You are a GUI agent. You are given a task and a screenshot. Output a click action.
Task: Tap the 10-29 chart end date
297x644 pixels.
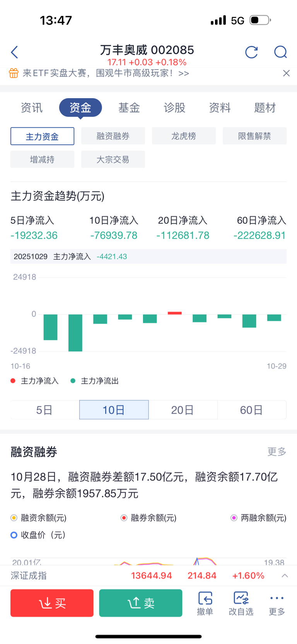277,366
